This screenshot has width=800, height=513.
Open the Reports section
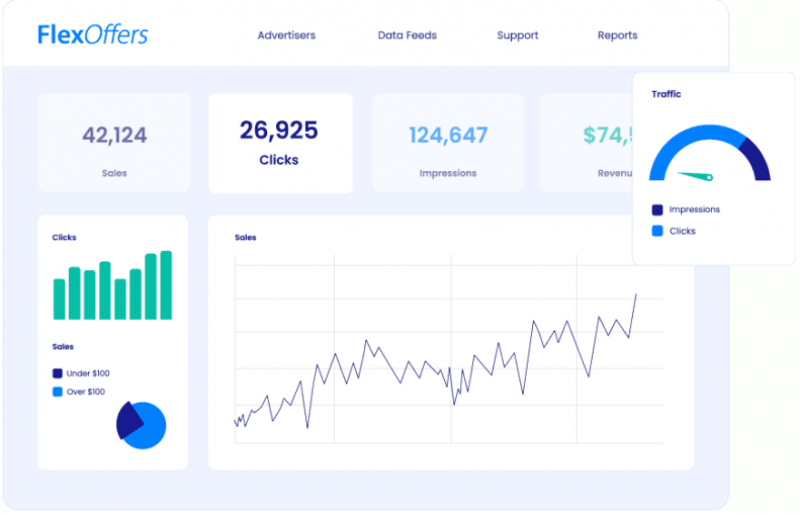pos(617,35)
